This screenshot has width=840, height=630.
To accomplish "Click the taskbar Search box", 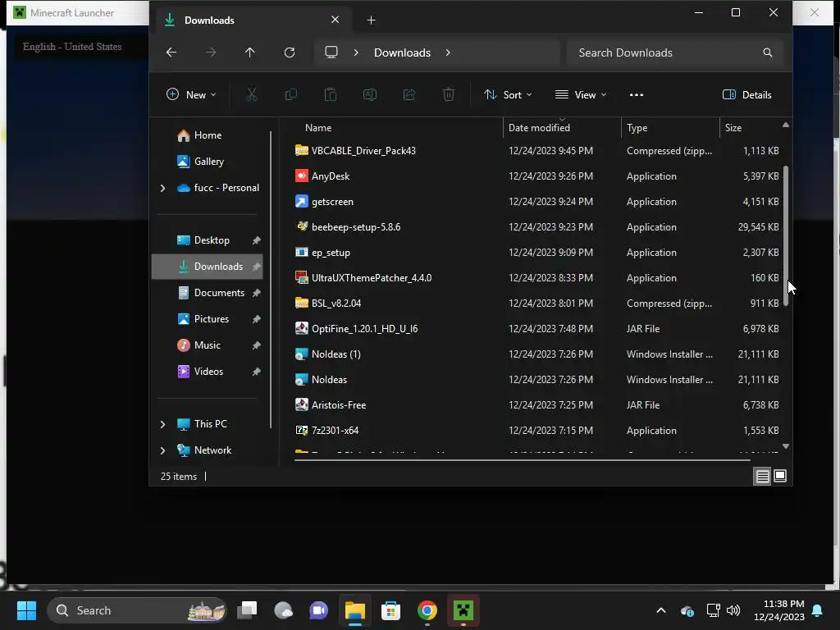I will point(137,610).
